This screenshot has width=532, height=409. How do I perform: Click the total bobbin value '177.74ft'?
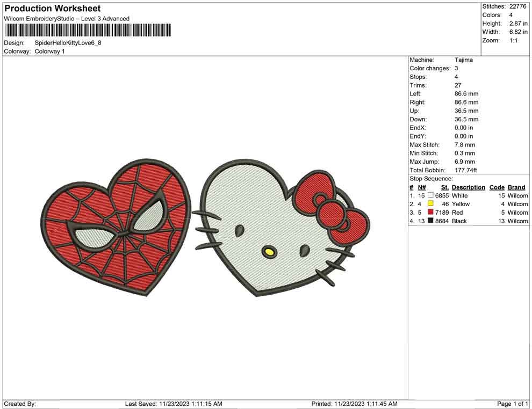[466, 170]
